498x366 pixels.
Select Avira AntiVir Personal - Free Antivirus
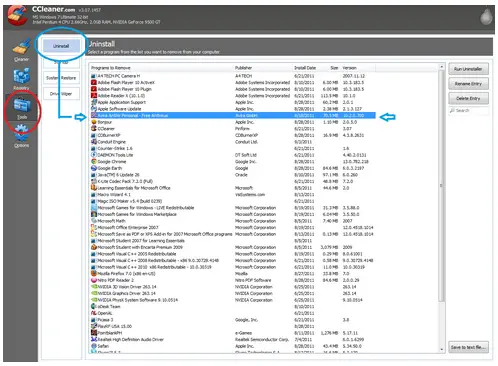click(233, 115)
